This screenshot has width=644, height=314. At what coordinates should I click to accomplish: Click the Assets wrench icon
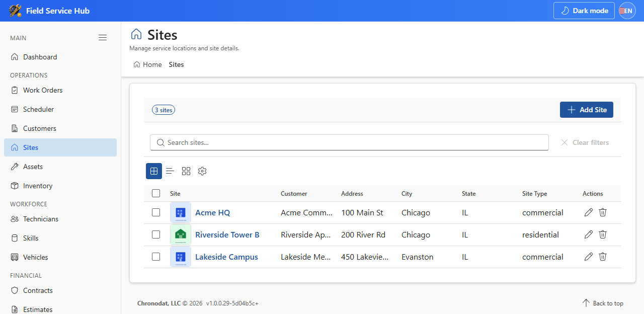pyautogui.click(x=15, y=167)
